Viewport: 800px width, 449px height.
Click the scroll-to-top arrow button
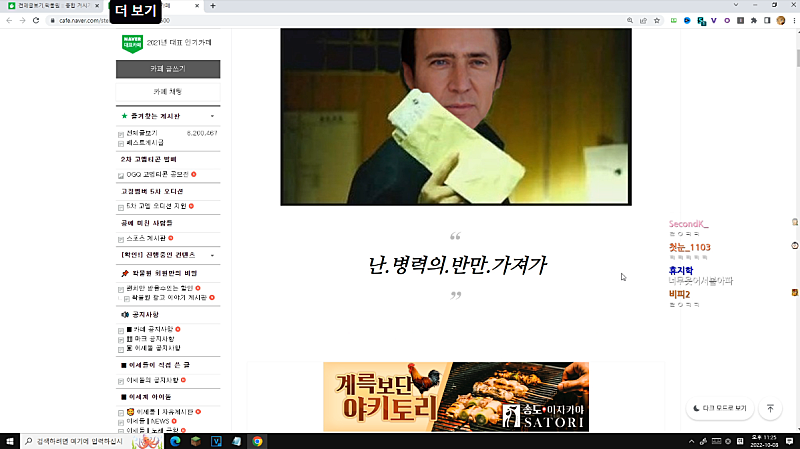[x=770, y=408]
